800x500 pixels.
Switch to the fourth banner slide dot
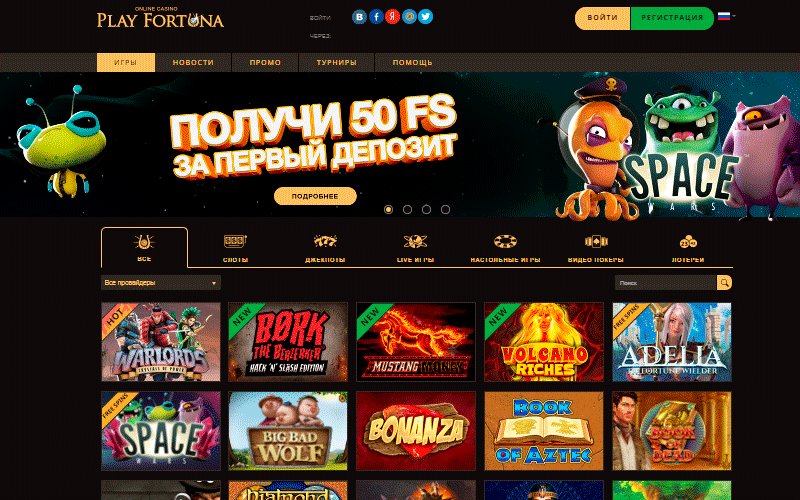pos(445,209)
